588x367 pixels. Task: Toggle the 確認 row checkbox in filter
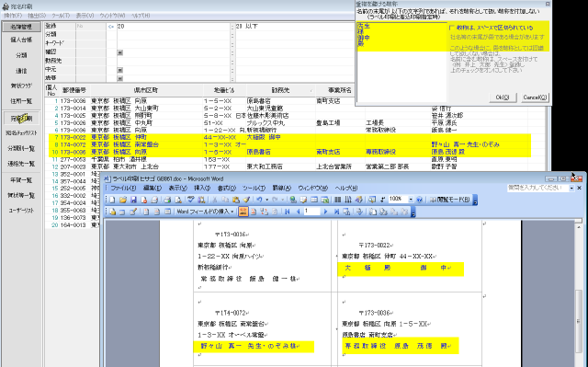(x=120, y=52)
